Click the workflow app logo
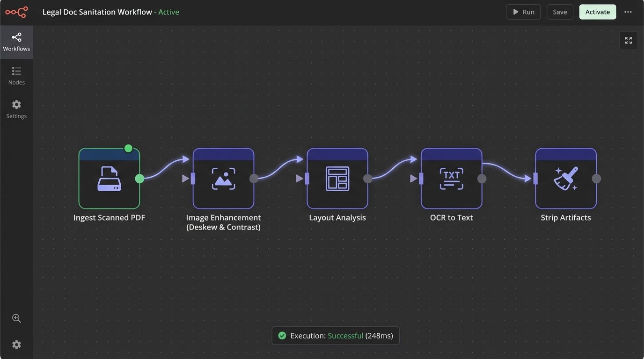The width and height of the screenshot is (644, 359). (x=16, y=12)
